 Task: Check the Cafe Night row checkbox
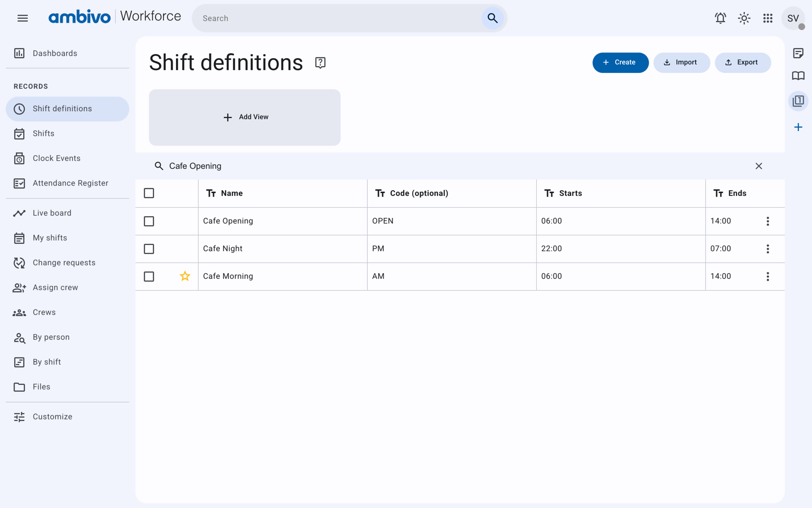point(149,249)
